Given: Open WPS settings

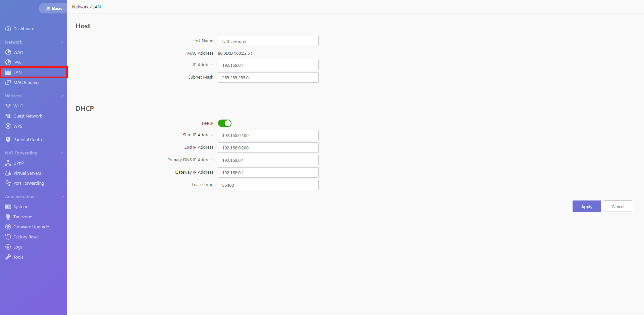Looking at the screenshot, I should [x=34, y=126].
